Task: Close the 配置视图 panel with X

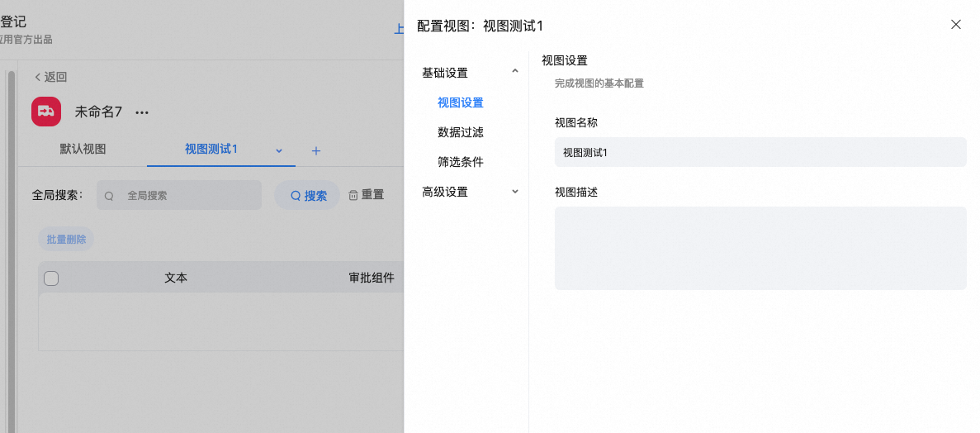Action: pyautogui.click(x=955, y=25)
